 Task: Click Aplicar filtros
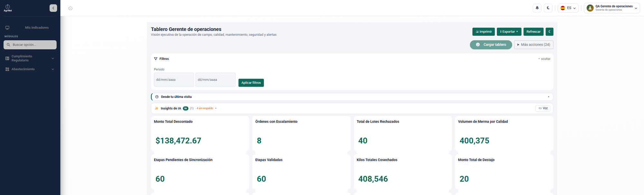251,83
